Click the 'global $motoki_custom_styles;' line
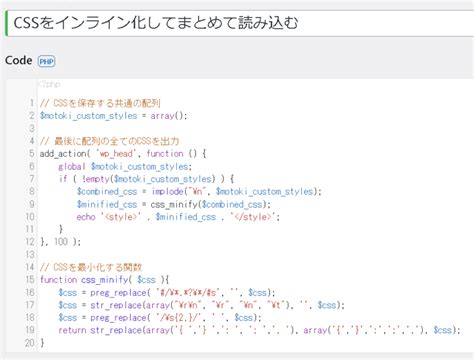The image size is (474, 360). click(125, 166)
